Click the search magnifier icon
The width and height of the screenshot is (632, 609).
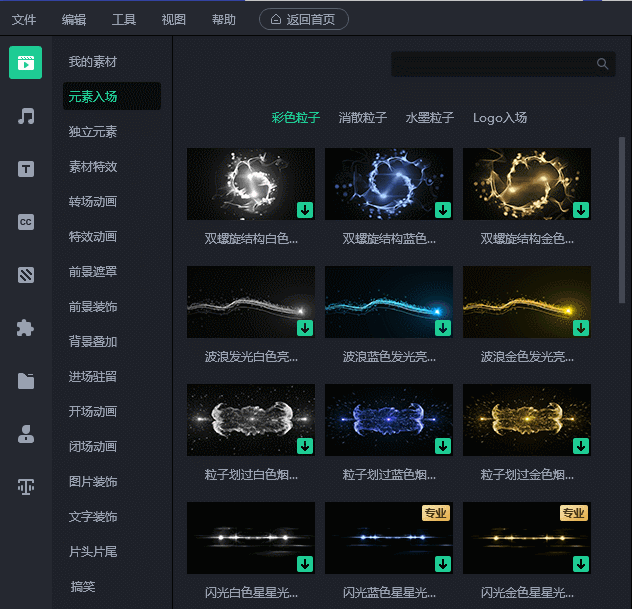[x=602, y=64]
